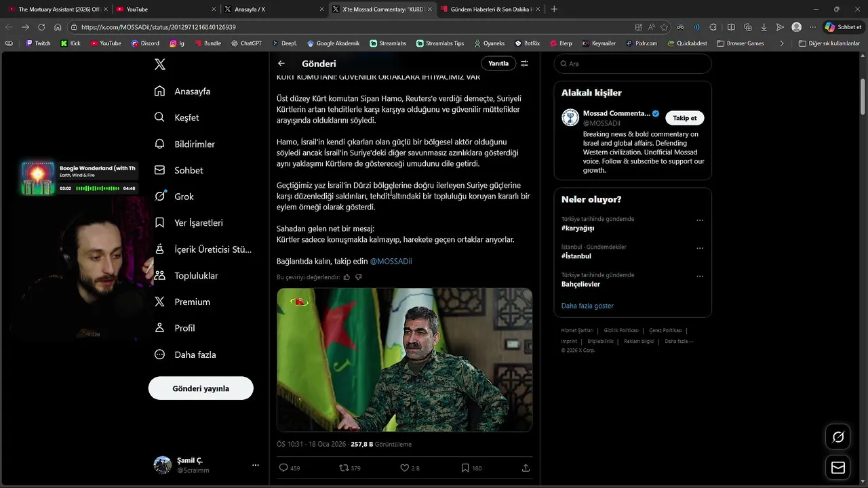Click the Ara search field

coord(633,64)
